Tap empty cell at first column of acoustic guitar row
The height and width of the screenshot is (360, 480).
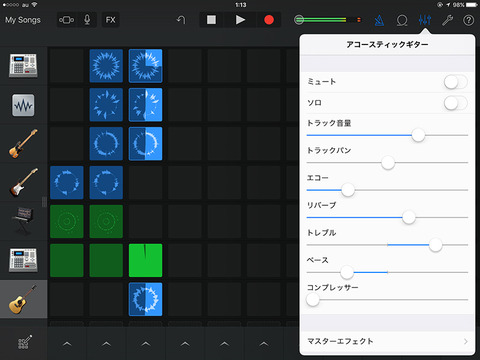point(67,299)
